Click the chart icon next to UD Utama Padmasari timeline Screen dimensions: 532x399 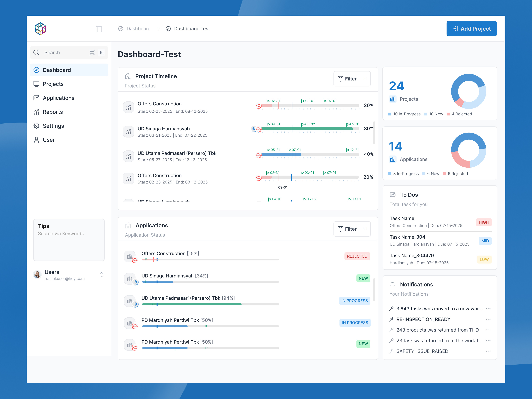129,156
